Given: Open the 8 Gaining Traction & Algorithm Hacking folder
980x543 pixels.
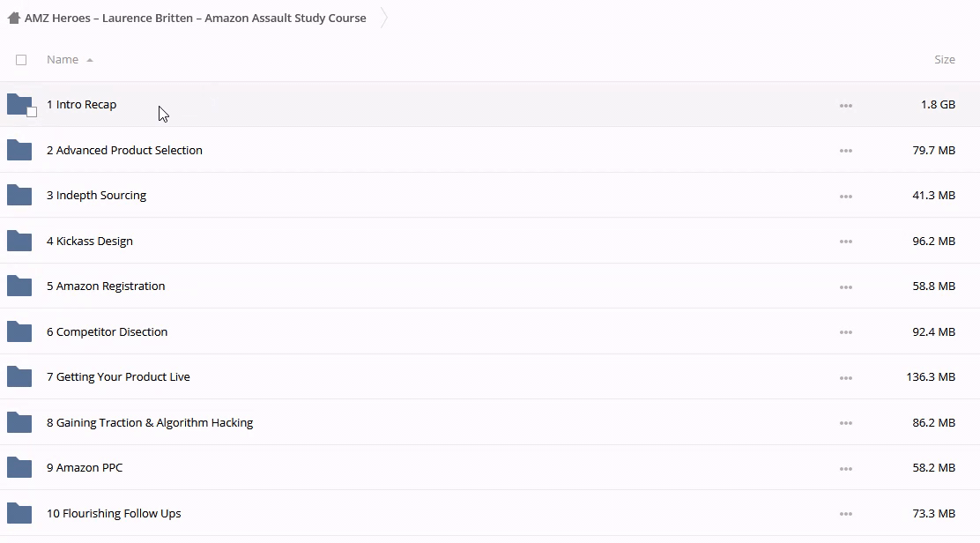Looking at the screenshot, I should [150, 423].
